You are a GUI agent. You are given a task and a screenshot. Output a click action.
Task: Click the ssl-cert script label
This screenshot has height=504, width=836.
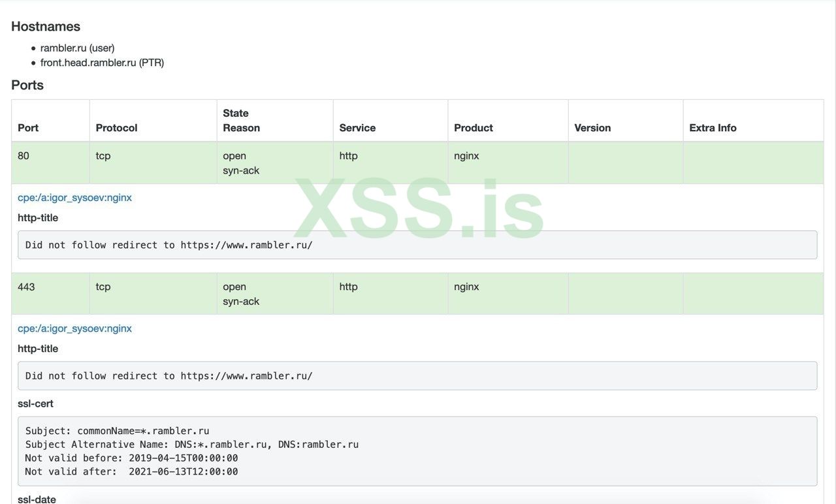click(x=35, y=403)
